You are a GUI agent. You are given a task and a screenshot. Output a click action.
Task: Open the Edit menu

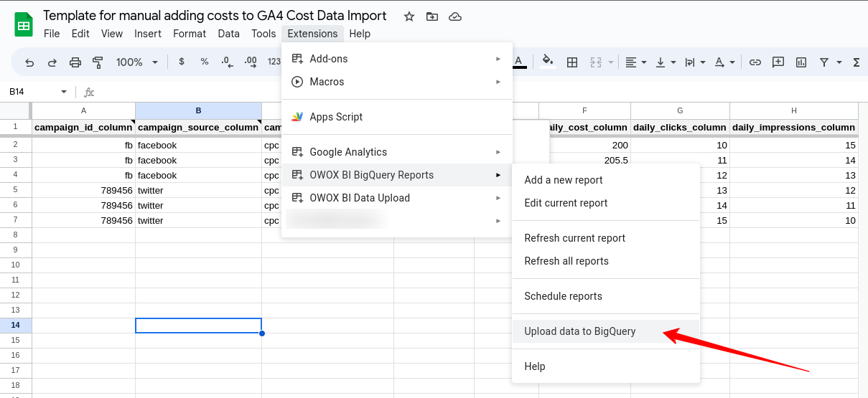point(80,34)
